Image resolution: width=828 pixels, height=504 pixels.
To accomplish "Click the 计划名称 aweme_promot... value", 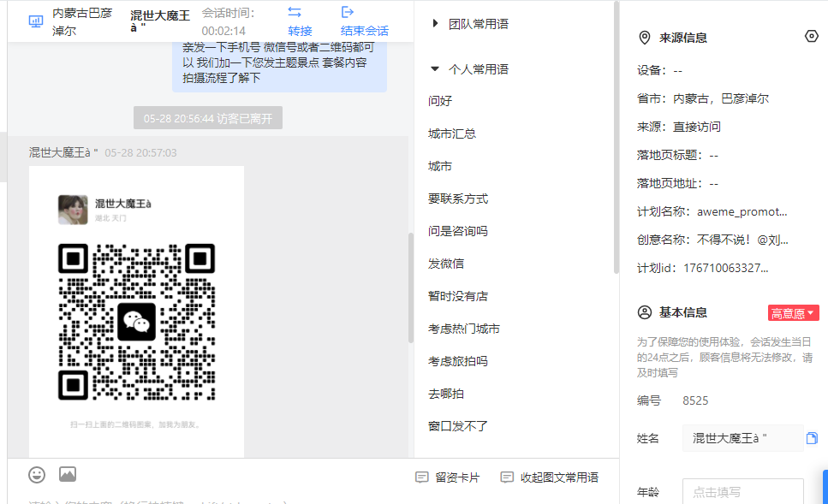I will (x=742, y=211).
